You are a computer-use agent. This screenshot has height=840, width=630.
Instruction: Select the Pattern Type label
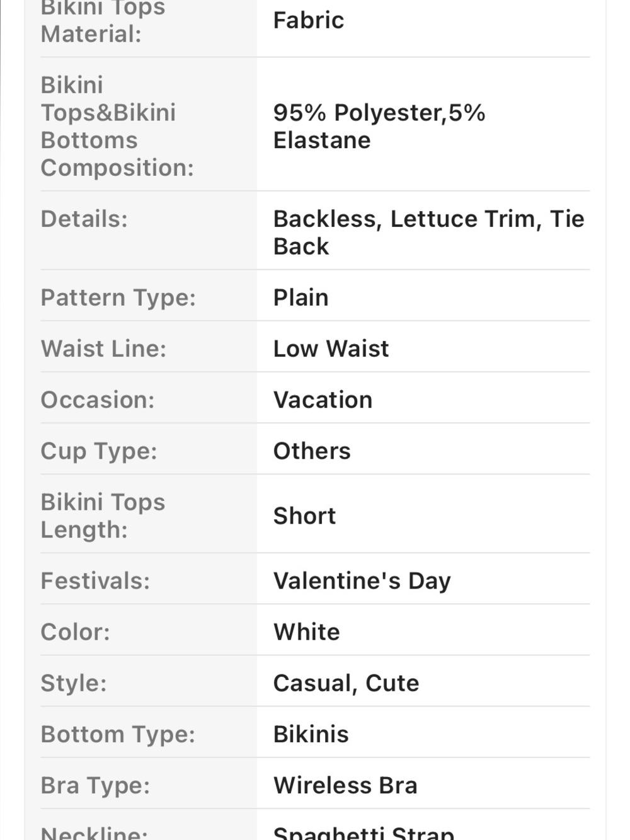118,297
